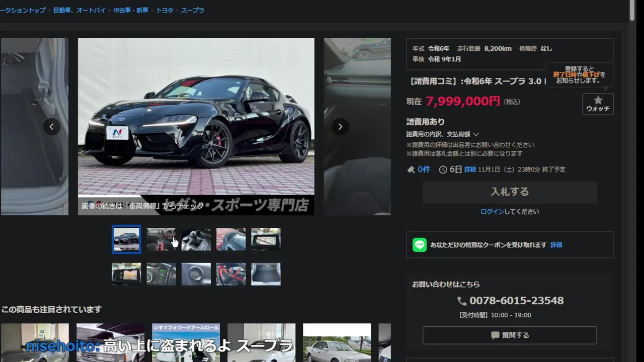Click the この商品も注目されています heading
This screenshot has width=644, height=362.
[51, 309]
